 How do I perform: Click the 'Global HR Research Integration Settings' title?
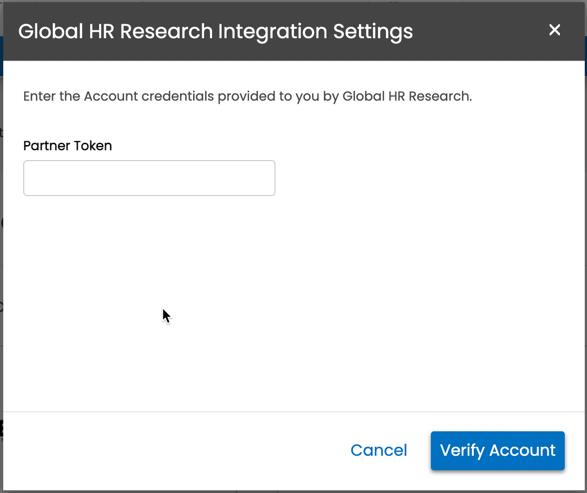(216, 31)
